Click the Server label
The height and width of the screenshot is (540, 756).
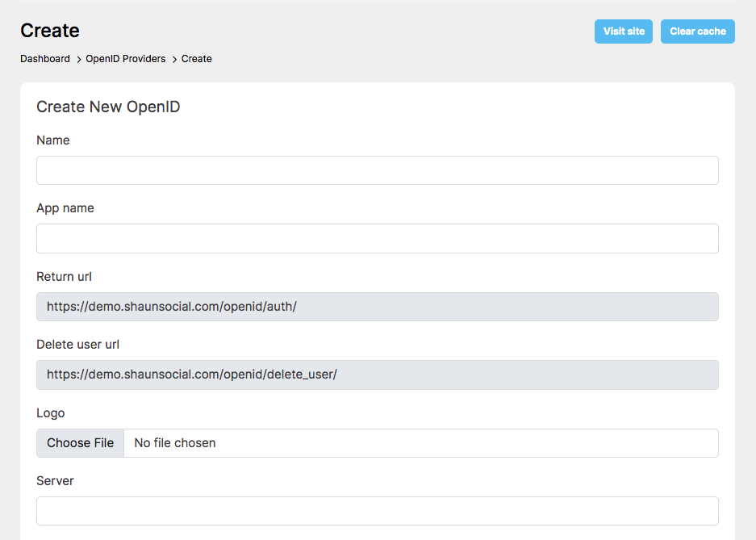[x=55, y=481]
